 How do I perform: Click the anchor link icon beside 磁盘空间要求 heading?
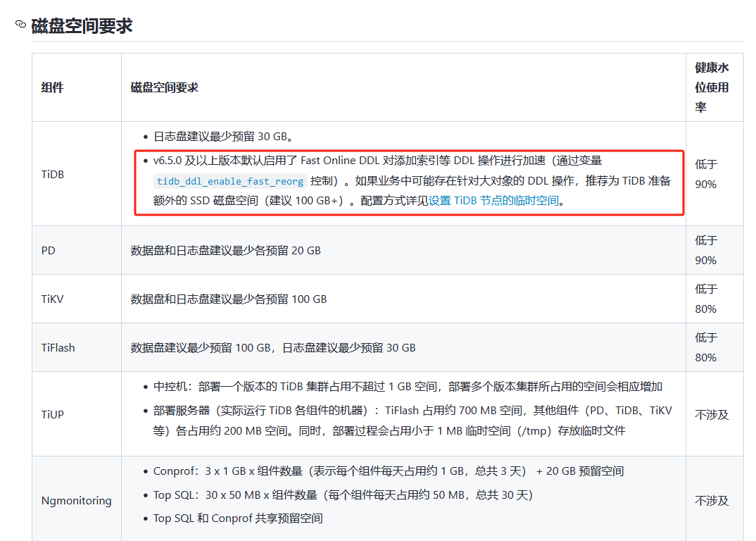pyautogui.click(x=20, y=24)
